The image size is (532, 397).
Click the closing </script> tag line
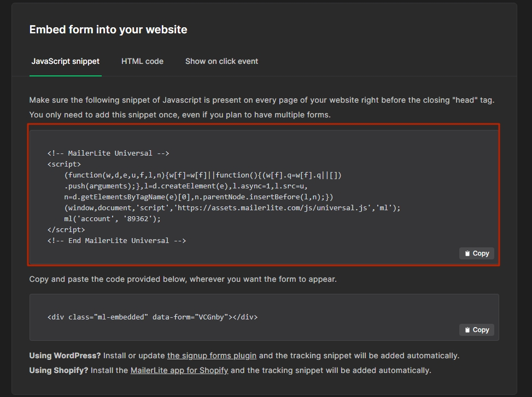[66, 230]
